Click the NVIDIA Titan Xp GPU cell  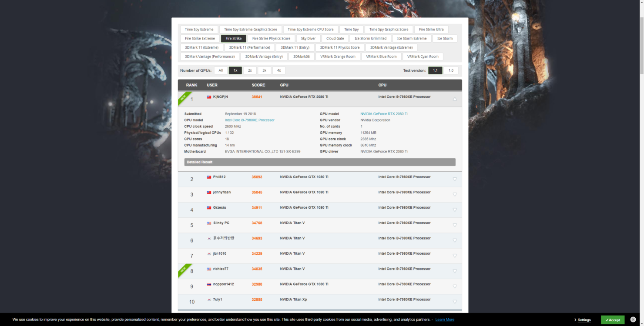coord(293,299)
